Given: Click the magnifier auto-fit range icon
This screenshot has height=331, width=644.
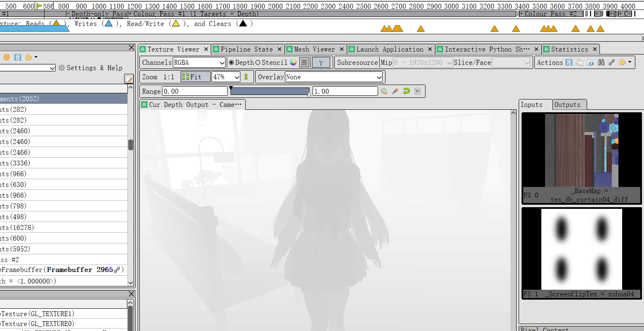Looking at the screenshot, I should point(384,91).
